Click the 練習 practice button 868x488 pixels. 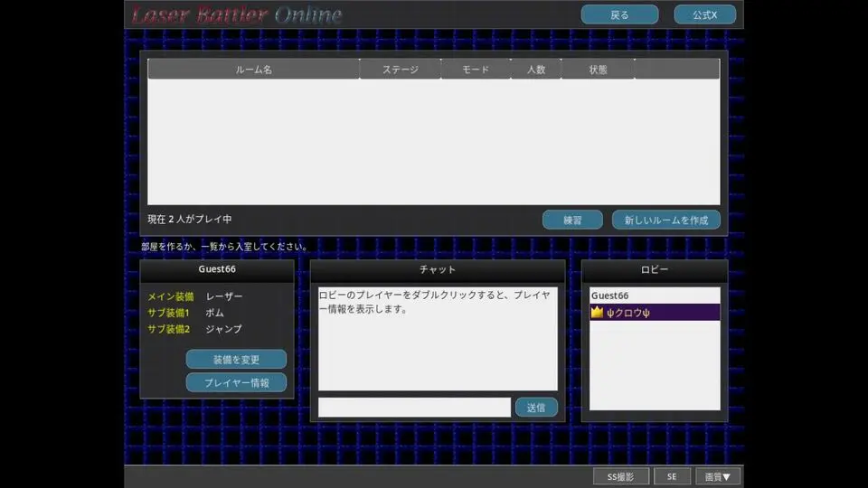coord(572,220)
